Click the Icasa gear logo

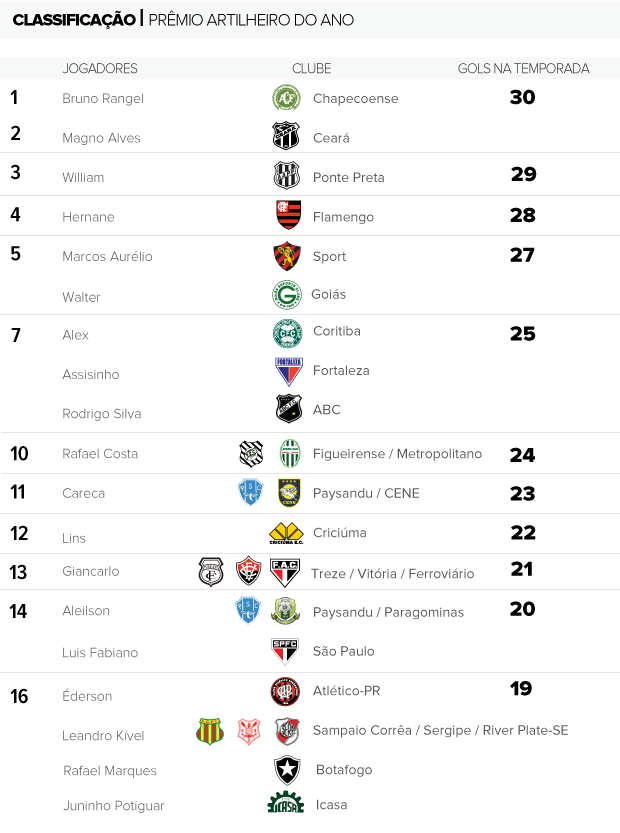pos(286,803)
